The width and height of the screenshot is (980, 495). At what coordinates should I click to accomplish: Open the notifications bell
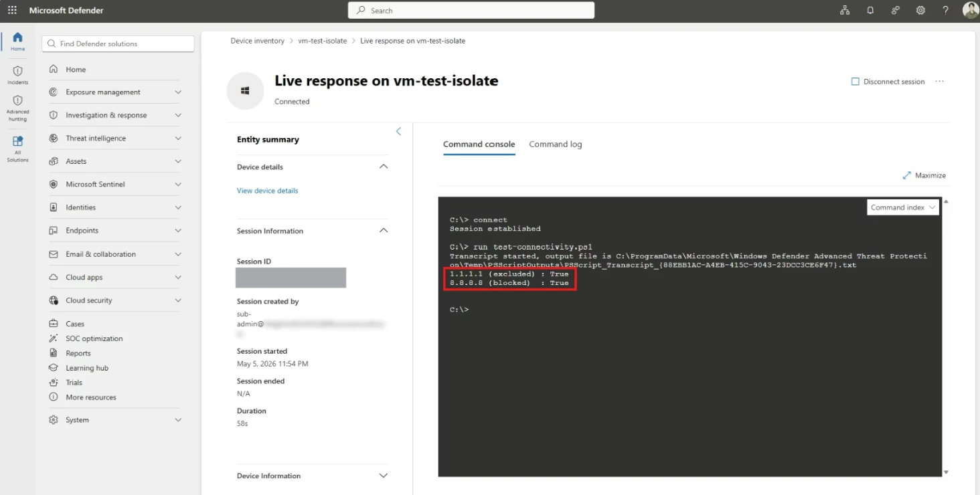tap(870, 10)
